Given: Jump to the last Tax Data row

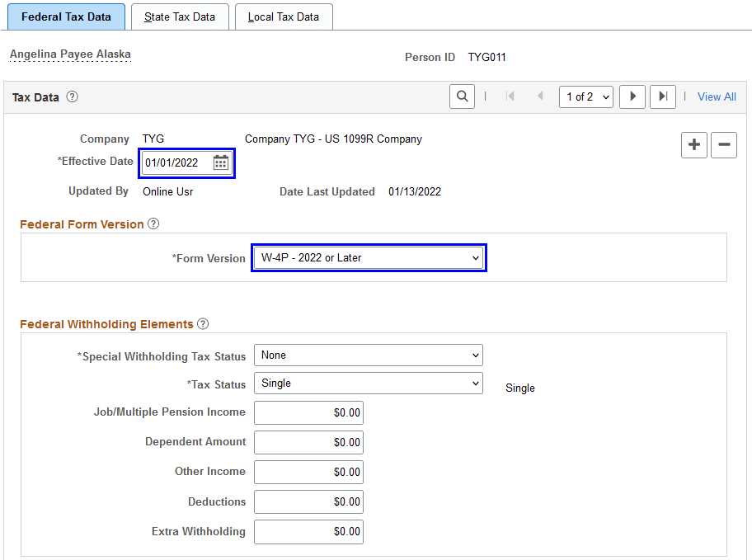Looking at the screenshot, I should [x=662, y=96].
